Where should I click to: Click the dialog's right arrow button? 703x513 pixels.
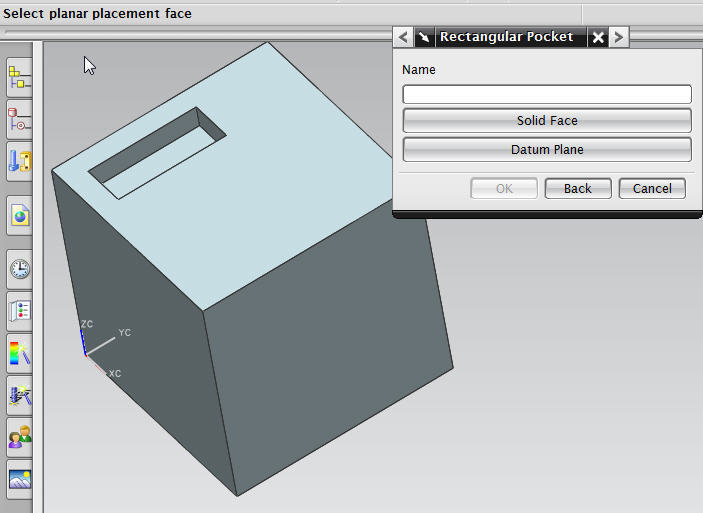619,37
